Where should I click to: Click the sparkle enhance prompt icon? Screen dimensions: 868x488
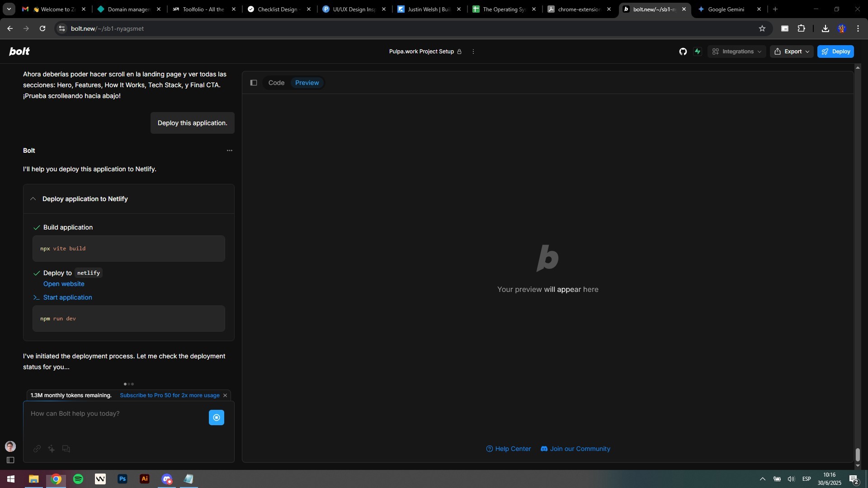point(52,449)
